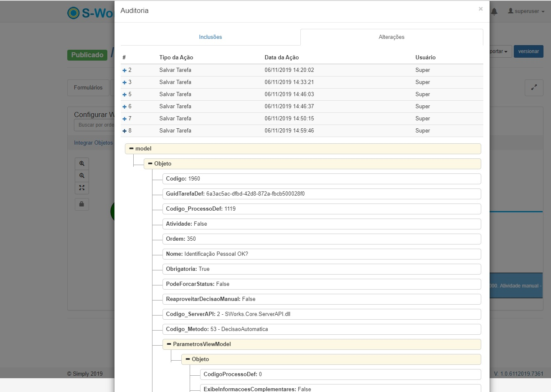Open the superuser account dropdown
551x392 pixels.
click(x=526, y=11)
